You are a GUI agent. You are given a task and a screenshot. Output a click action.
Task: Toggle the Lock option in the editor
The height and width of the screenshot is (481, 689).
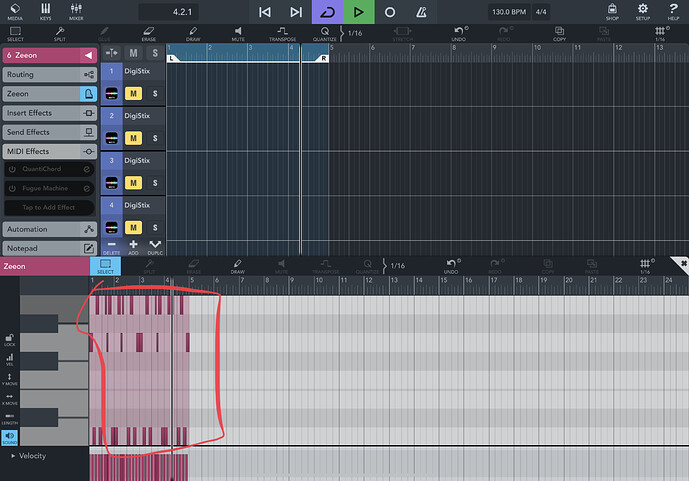[x=10, y=340]
